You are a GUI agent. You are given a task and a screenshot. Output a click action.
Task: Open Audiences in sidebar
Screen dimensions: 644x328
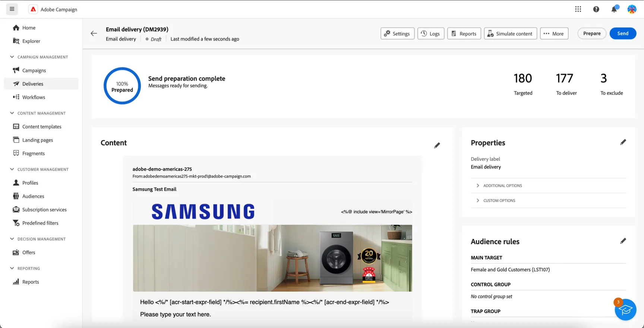(x=41, y=196)
